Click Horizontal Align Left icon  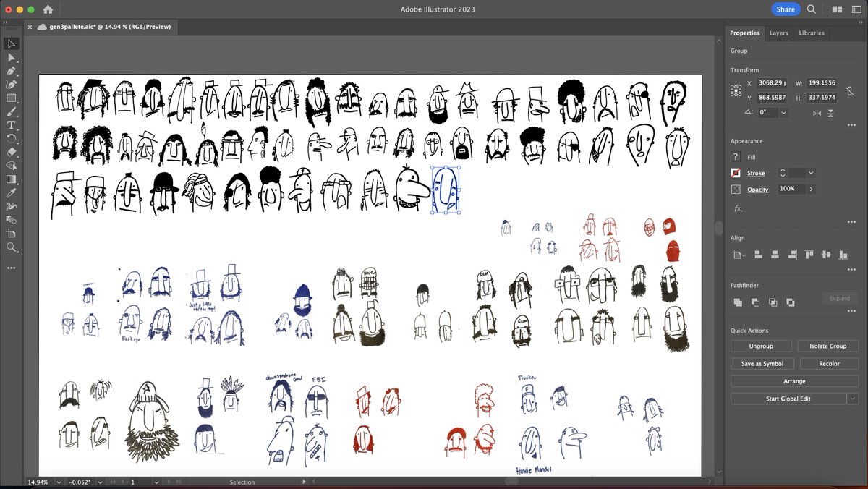(758, 255)
